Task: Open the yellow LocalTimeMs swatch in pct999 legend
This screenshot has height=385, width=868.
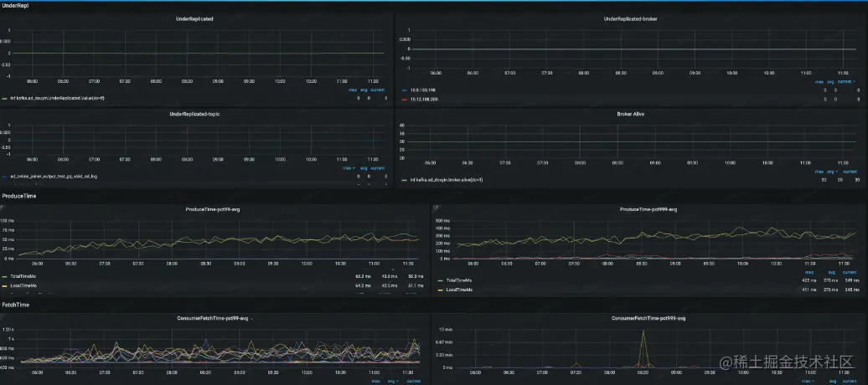Action: (x=441, y=290)
